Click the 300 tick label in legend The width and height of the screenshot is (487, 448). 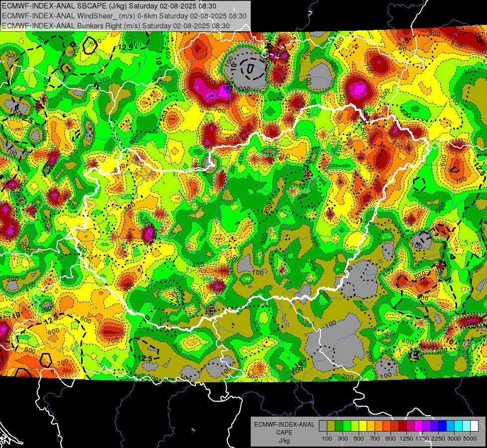[343, 439]
